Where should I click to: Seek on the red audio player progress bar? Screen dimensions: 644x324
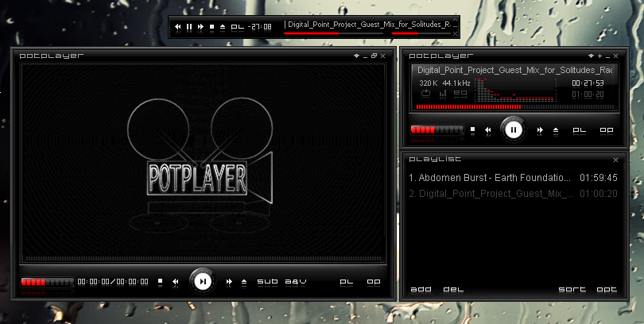(x=515, y=107)
